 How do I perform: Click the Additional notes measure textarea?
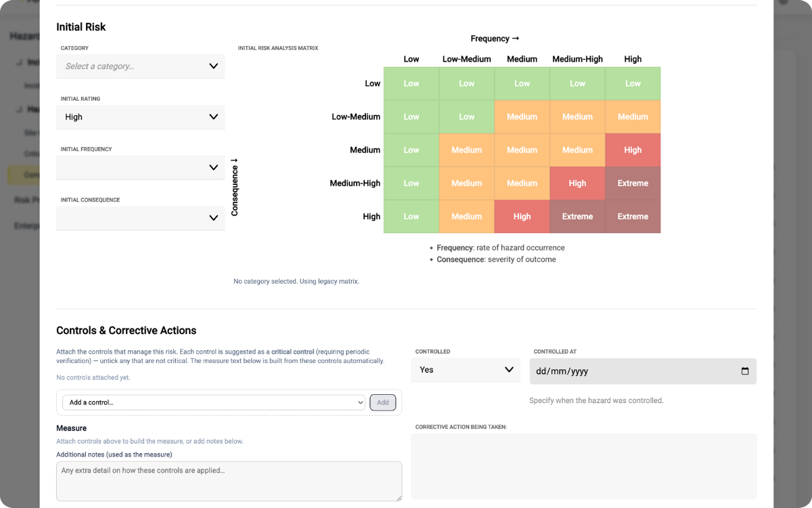pyautogui.click(x=229, y=482)
